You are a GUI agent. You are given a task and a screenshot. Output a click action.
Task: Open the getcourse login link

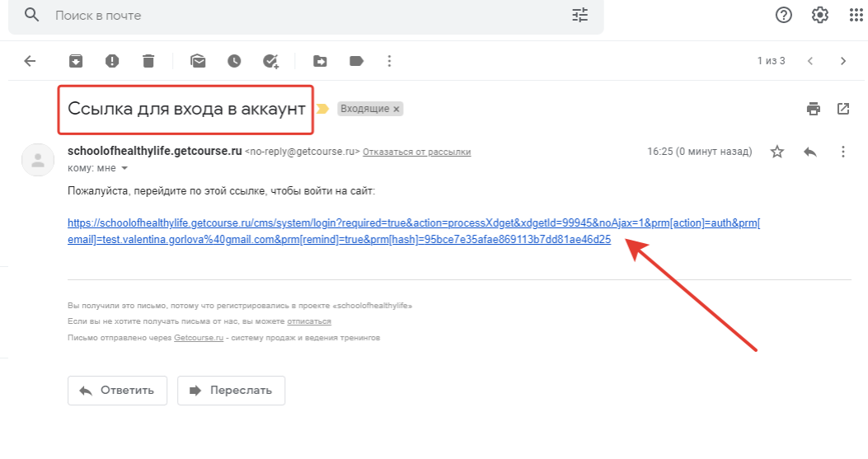click(414, 232)
